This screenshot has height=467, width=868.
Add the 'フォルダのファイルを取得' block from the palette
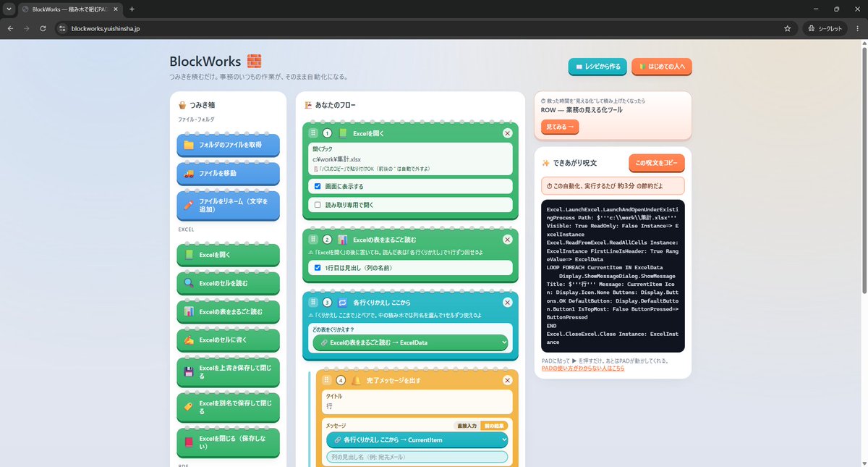click(229, 145)
